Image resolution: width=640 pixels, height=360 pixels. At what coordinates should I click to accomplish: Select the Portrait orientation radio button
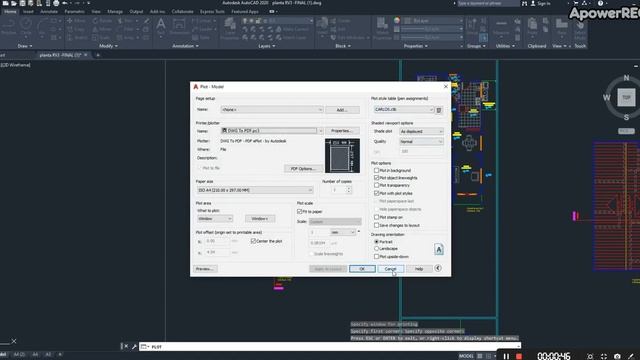(376, 242)
